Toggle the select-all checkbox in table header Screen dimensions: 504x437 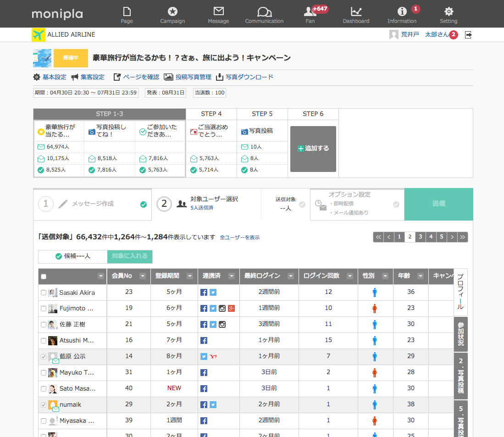44,277
